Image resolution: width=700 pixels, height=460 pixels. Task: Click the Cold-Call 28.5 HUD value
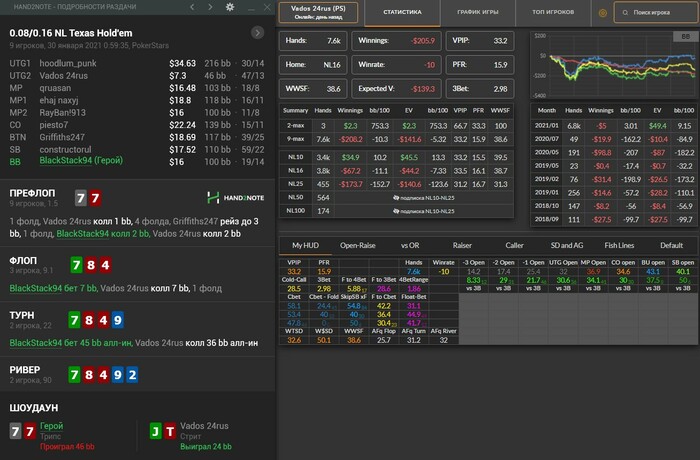294,289
